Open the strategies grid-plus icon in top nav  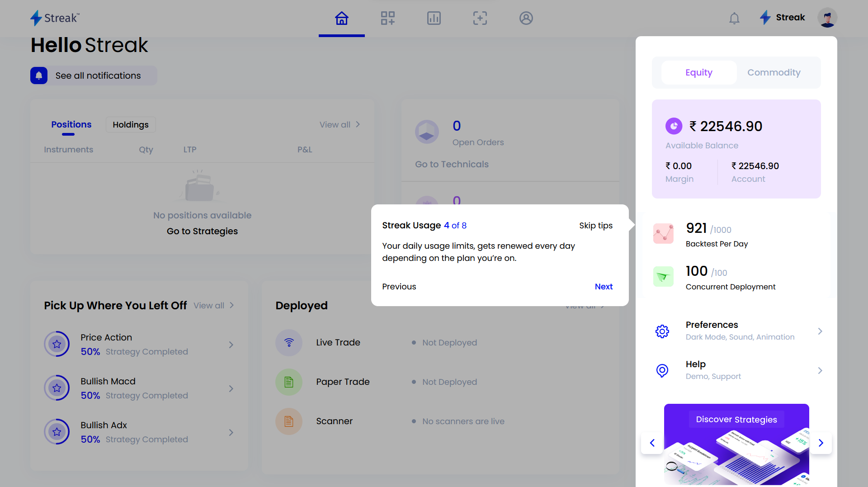pos(388,18)
